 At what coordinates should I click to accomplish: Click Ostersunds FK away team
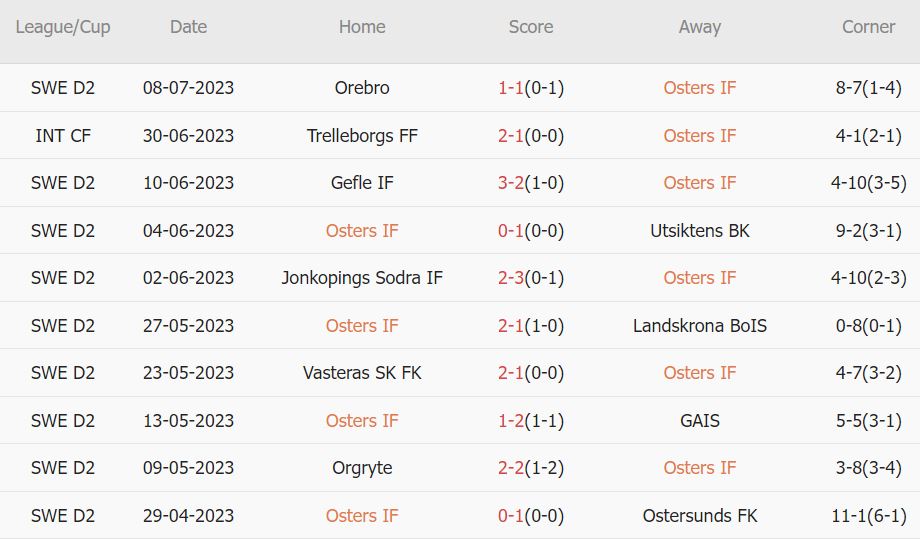pyautogui.click(x=699, y=516)
